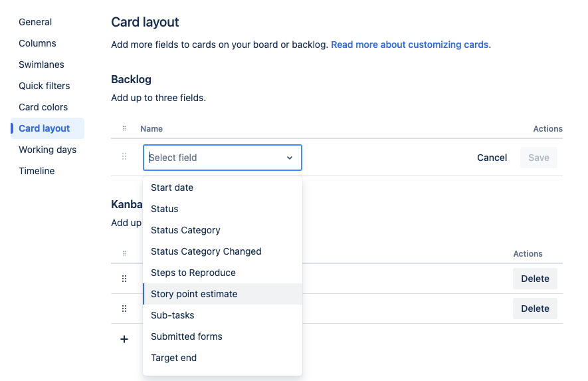Expand the Select field dropdown chevron
The height and width of the screenshot is (381, 588).
pos(290,158)
